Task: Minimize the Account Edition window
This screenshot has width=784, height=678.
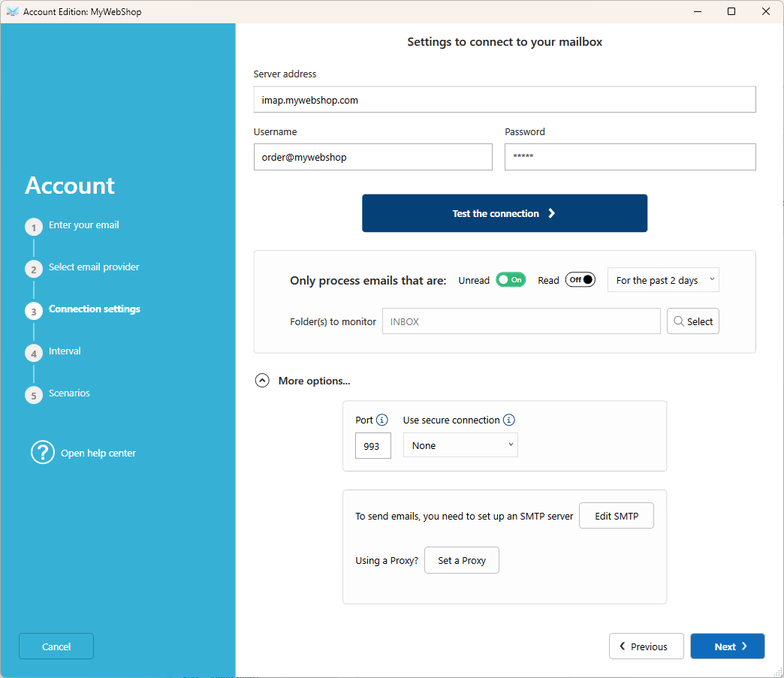Action: (x=698, y=11)
